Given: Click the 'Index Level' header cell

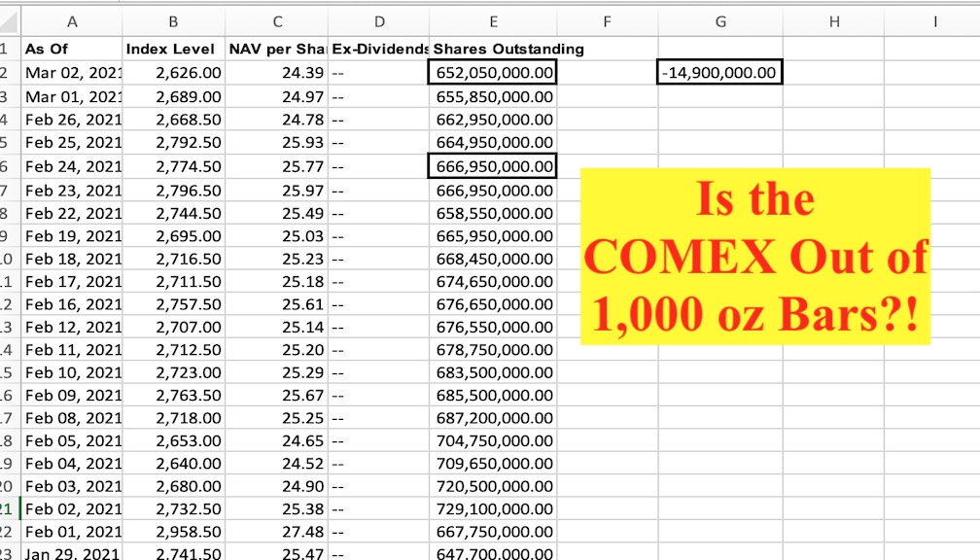Looking at the screenshot, I should (173, 49).
